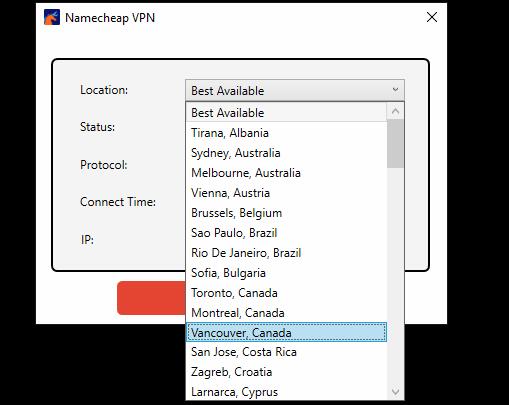Choose Tirana, Albania as location
This screenshot has width=509, height=405.
tap(286, 133)
